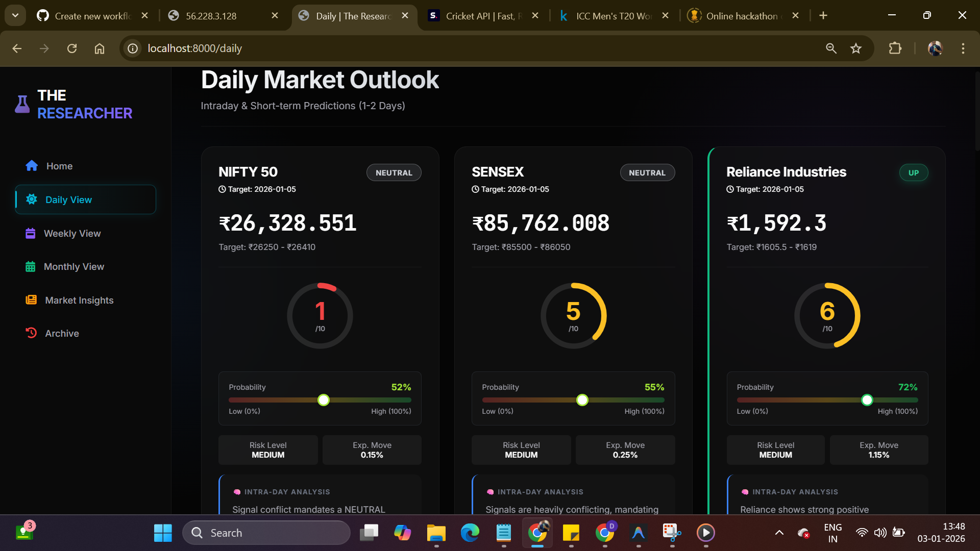980x551 pixels.
Task: Select the Monthly View calendar icon
Action: (x=31, y=266)
